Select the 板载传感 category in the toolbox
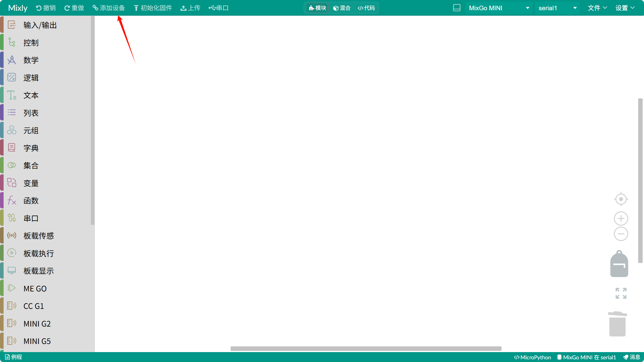Image resolution: width=644 pixels, height=362 pixels. [x=39, y=236]
